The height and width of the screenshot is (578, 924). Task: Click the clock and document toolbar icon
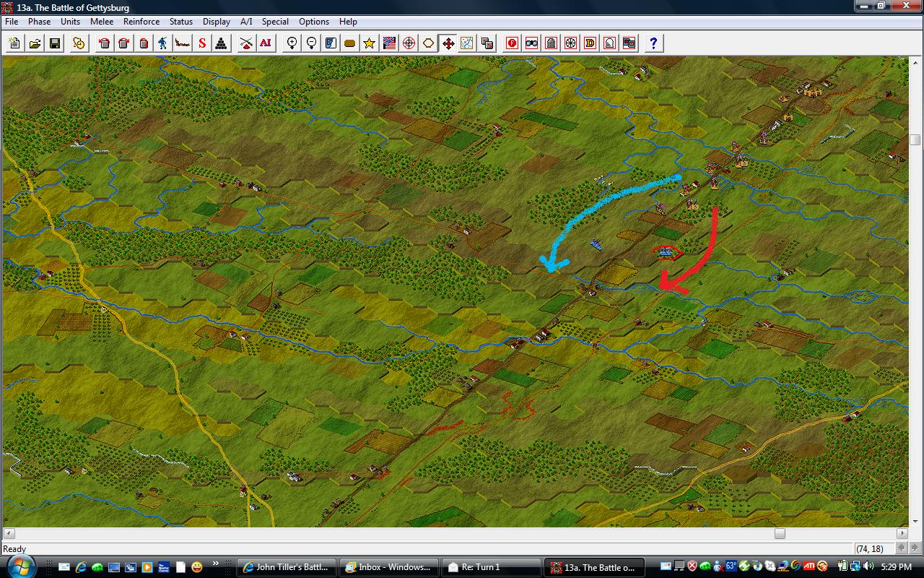point(79,43)
